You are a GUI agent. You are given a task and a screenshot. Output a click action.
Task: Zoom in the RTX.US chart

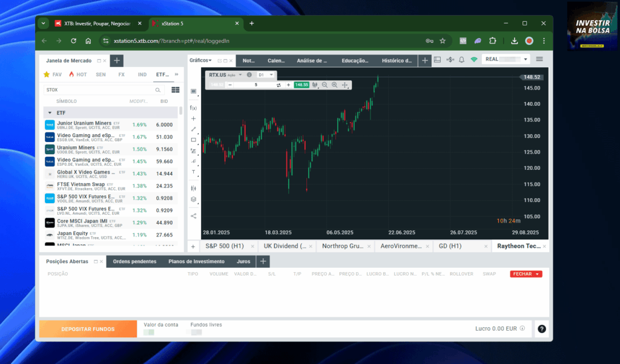334,85
